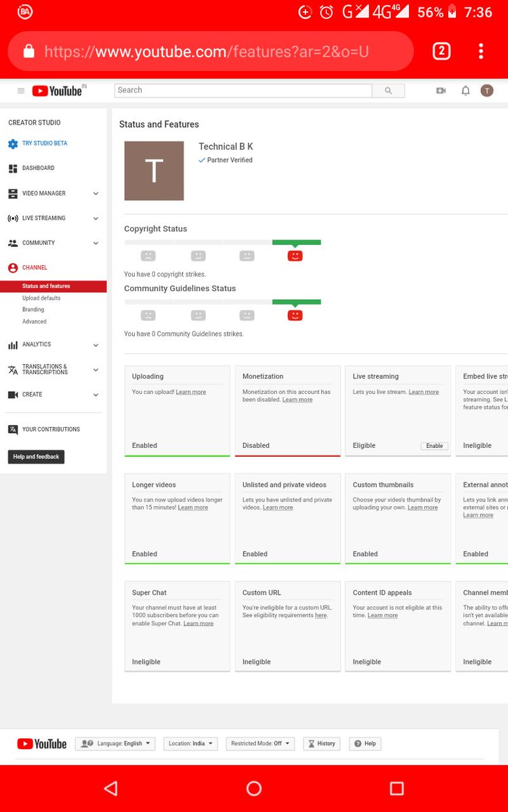The width and height of the screenshot is (508, 812).
Task: Click the YouTube search input field
Action: point(243,91)
